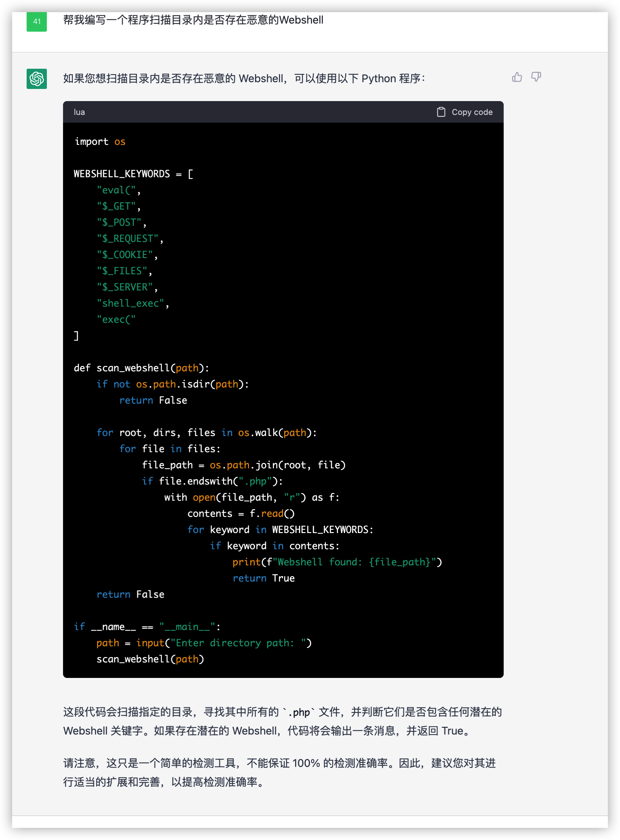Click the green user avatar 41
Screen dimensions: 620x840
(37, 21)
